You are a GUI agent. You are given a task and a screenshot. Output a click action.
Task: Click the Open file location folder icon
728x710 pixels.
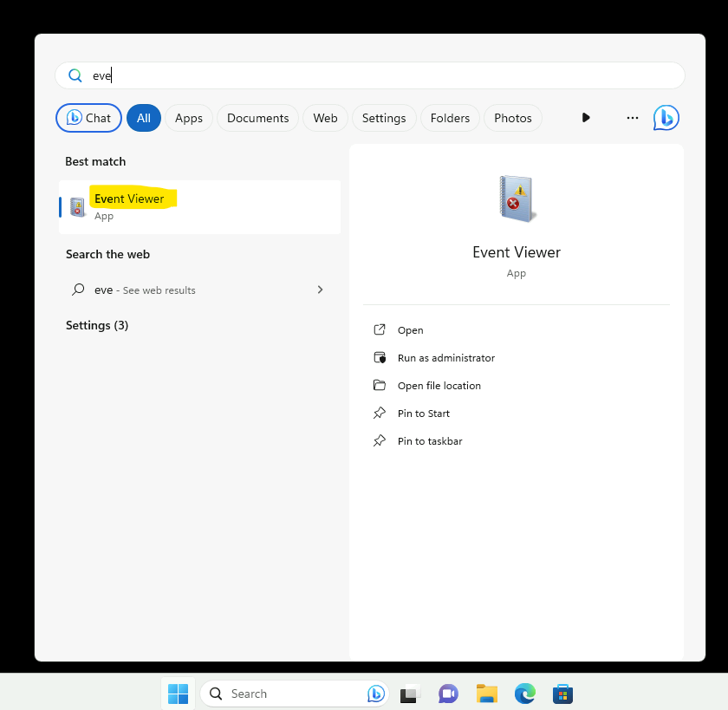pyautogui.click(x=380, y=385)
